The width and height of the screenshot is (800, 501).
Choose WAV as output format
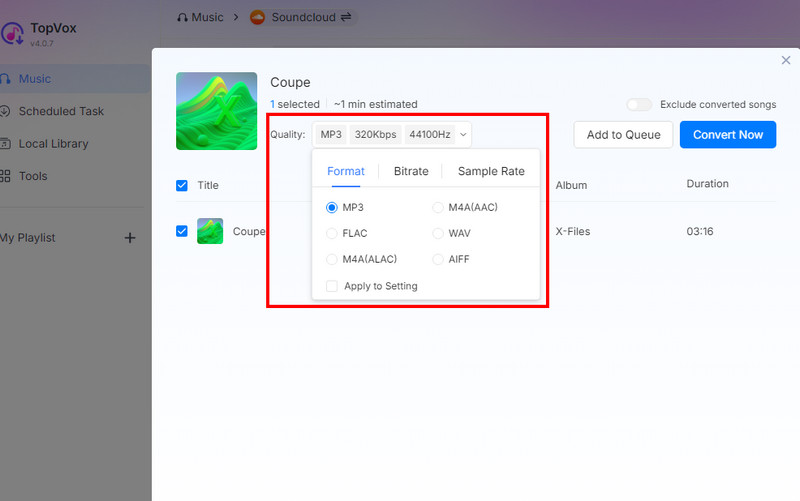(438, 233)
